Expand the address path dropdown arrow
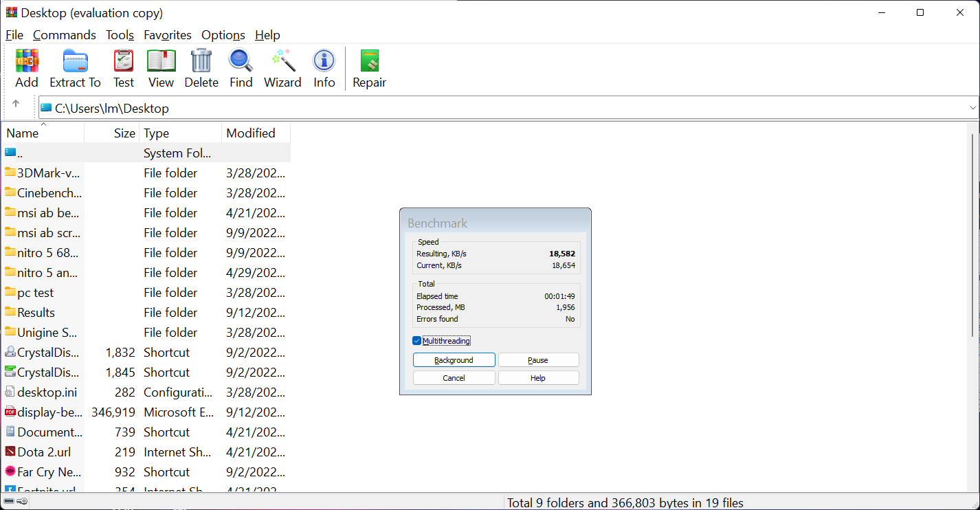This screenshot has height=510, width=980. 972,108
